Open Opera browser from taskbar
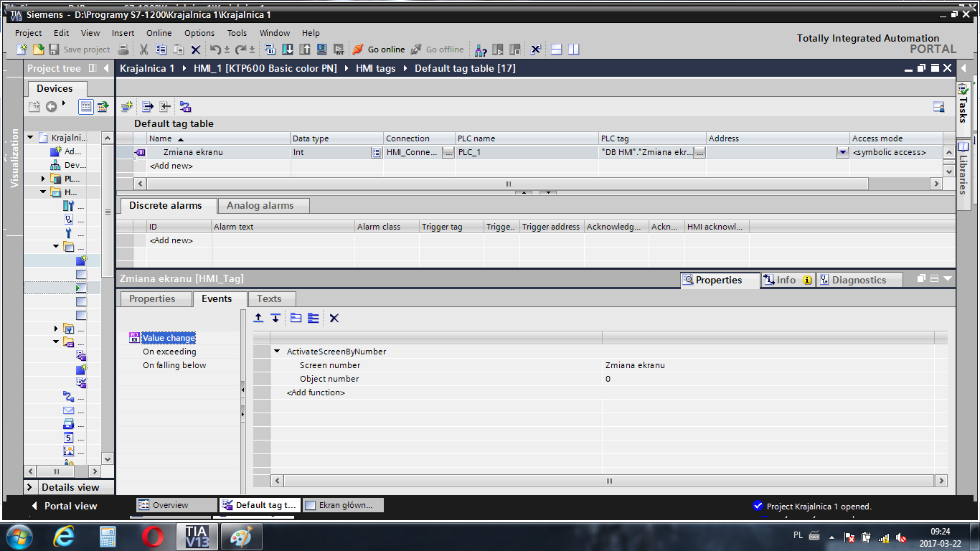Viewport: 980px width, 551px height. click(x=151, y=536)
